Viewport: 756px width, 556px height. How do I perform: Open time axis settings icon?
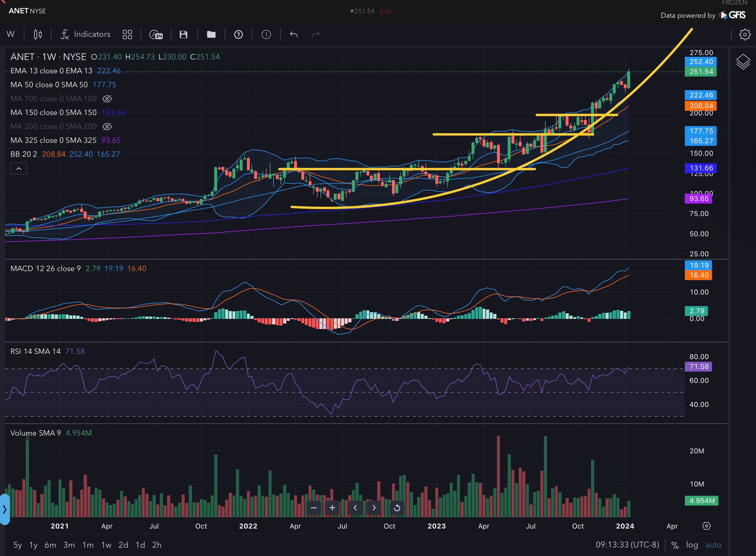click(707, 526)
